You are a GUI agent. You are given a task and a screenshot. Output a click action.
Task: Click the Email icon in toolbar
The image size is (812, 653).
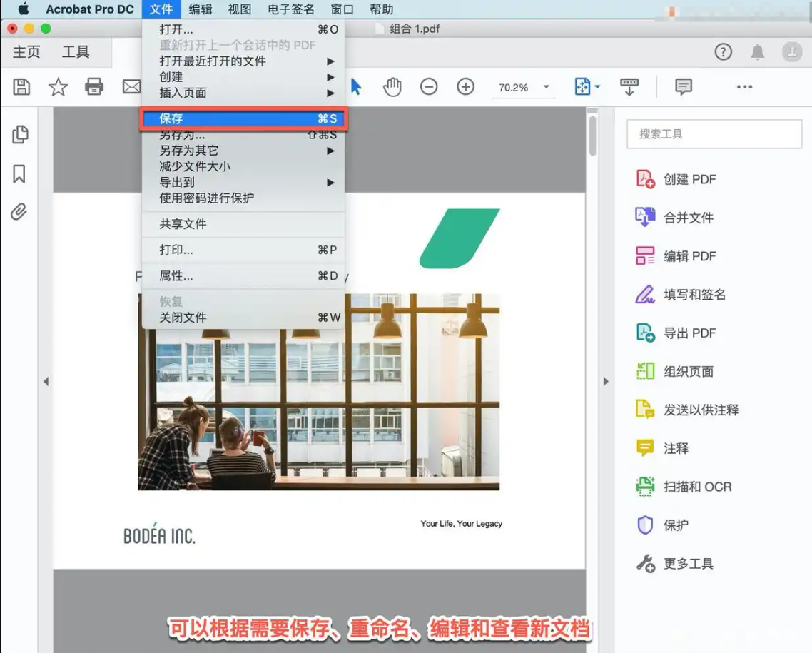click(x=131, y=86)
